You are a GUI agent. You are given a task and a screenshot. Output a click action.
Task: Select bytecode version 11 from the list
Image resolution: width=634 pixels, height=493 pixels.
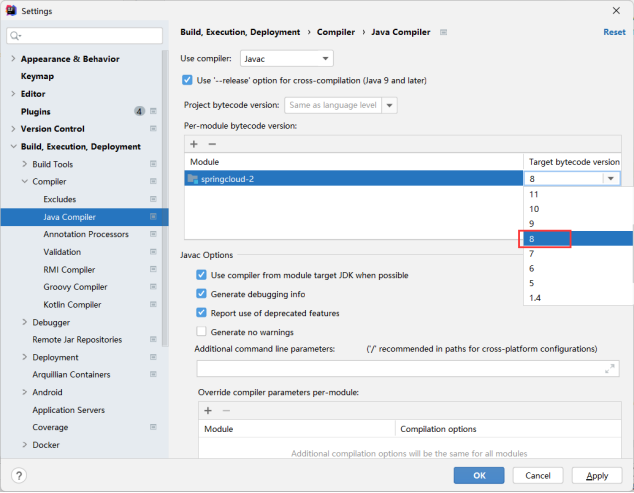534,195
